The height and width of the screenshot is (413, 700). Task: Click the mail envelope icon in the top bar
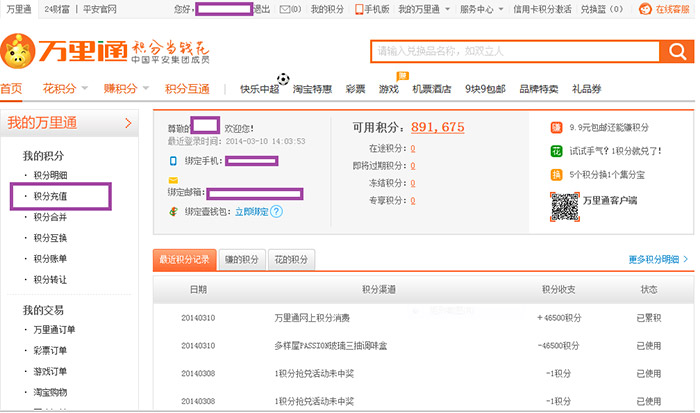pos(284,9)
